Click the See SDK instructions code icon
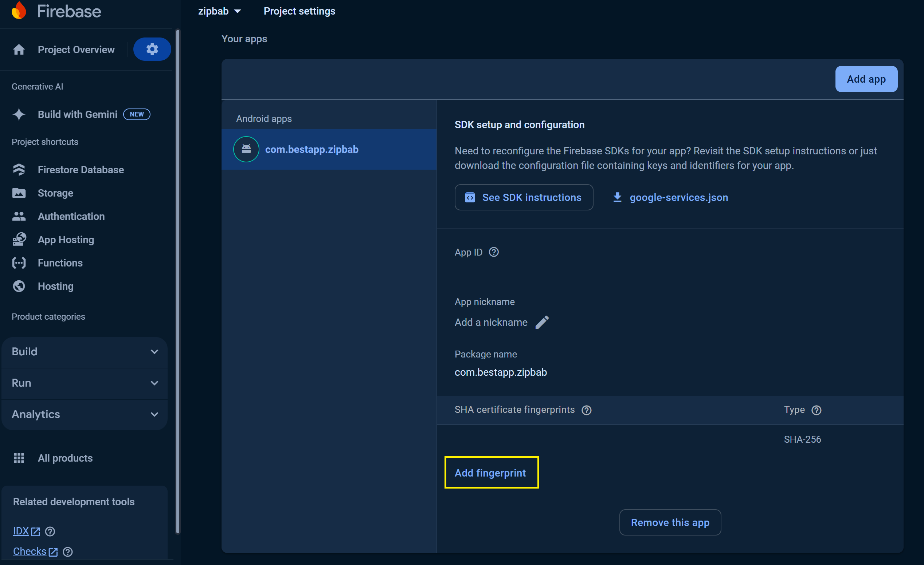The image size is (924, 565). coord(470,197)
